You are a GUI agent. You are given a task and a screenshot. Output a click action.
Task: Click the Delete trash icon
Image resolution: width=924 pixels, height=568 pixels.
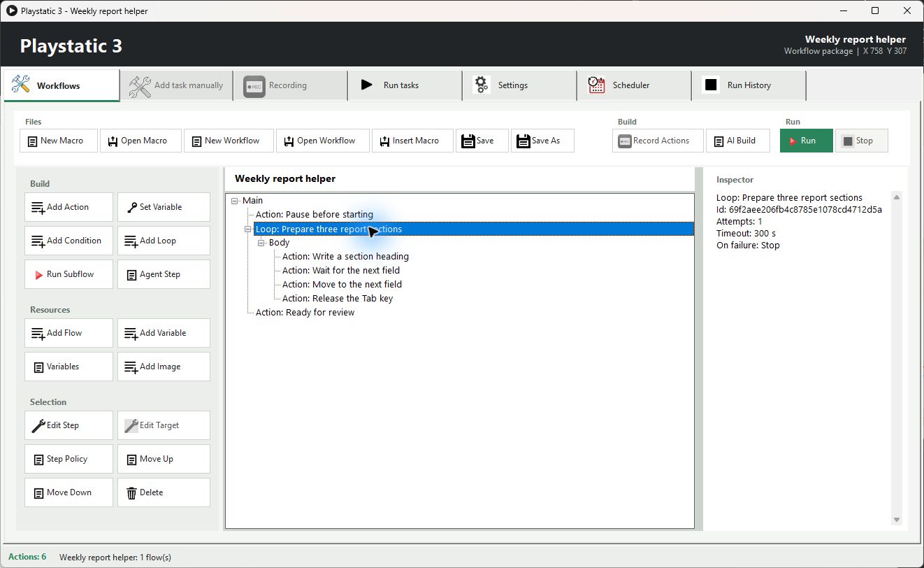click(131, 493)
